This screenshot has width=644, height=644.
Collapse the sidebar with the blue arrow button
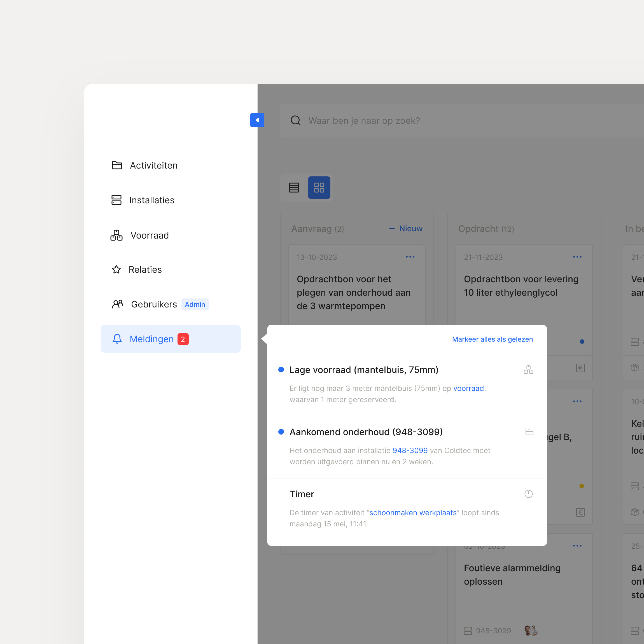pyautogui.click(x=257, y=120)
